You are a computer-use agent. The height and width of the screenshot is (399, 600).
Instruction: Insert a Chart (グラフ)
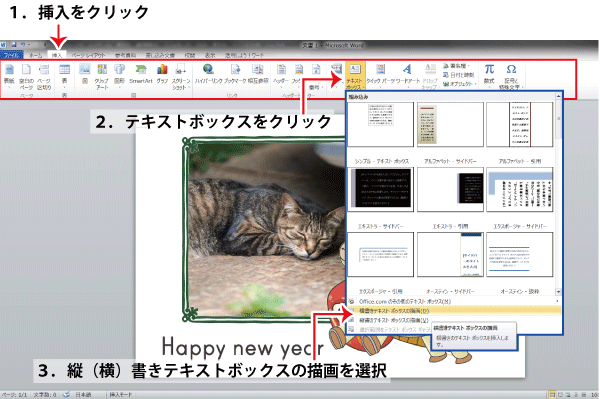click(162, 73)
